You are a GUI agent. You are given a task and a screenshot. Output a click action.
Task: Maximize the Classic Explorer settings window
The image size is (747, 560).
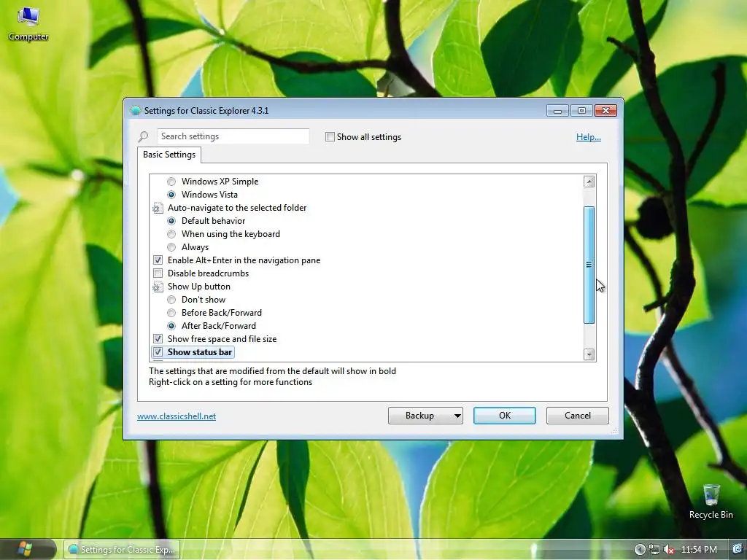coord(581,111)
